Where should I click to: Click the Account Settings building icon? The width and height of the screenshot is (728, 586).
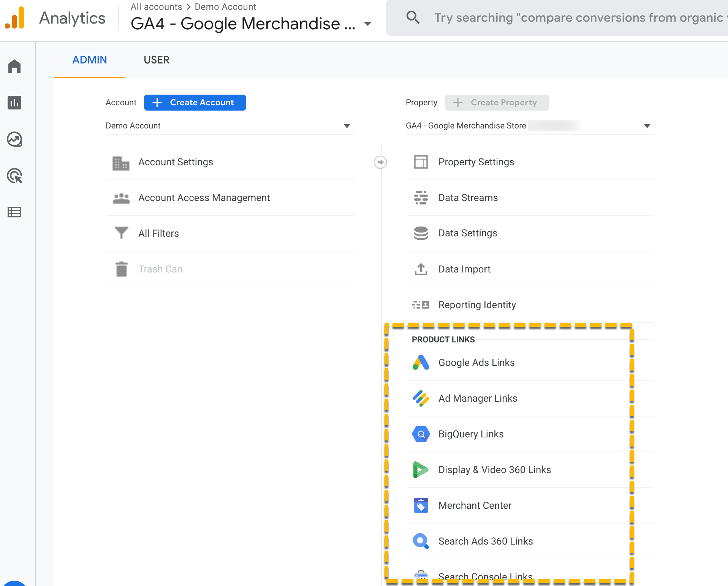pyautogui.click(x=121, y=163)
